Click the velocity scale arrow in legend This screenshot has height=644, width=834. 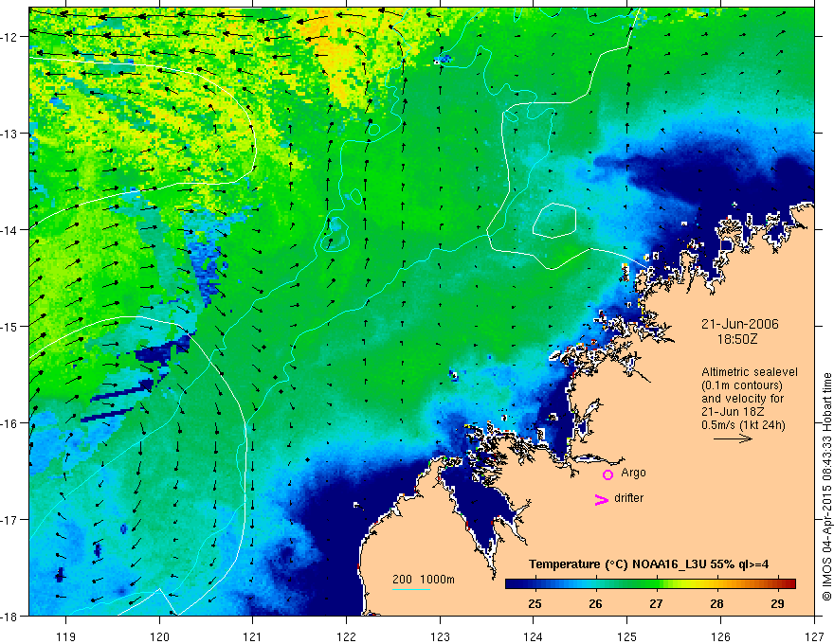(733, 438)
